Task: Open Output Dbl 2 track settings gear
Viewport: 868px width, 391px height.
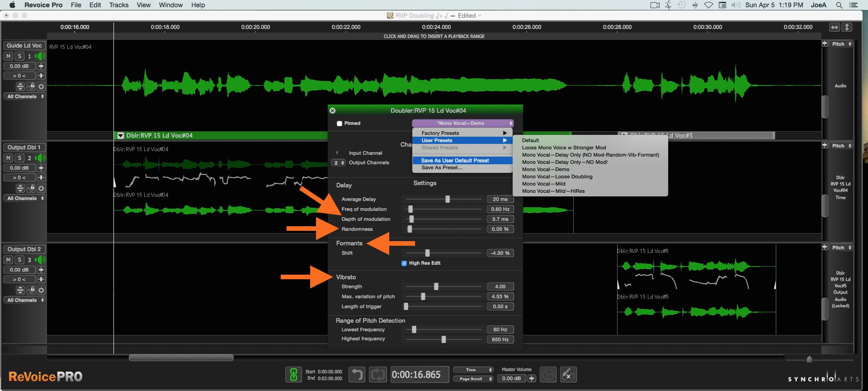Action: (x=41, y=290)
